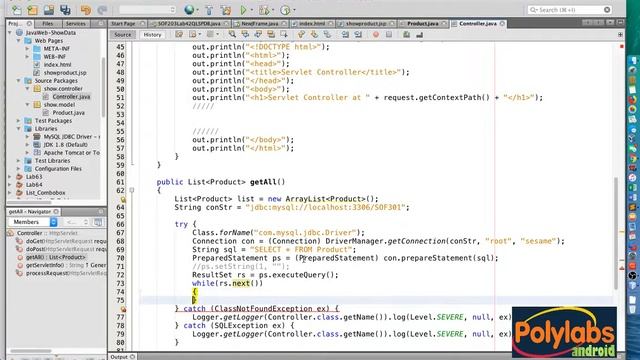Toggle Highlight Search in the editor toolbar

271,35
